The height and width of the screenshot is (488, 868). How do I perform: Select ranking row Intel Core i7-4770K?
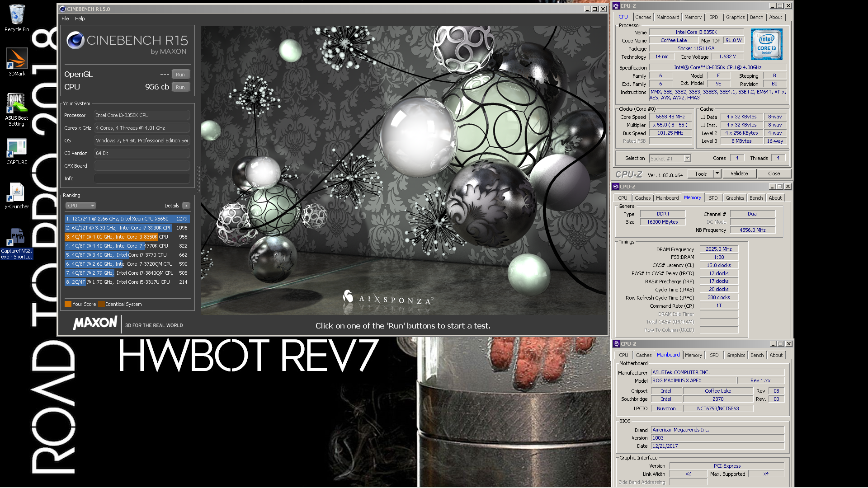coord(127,246)
